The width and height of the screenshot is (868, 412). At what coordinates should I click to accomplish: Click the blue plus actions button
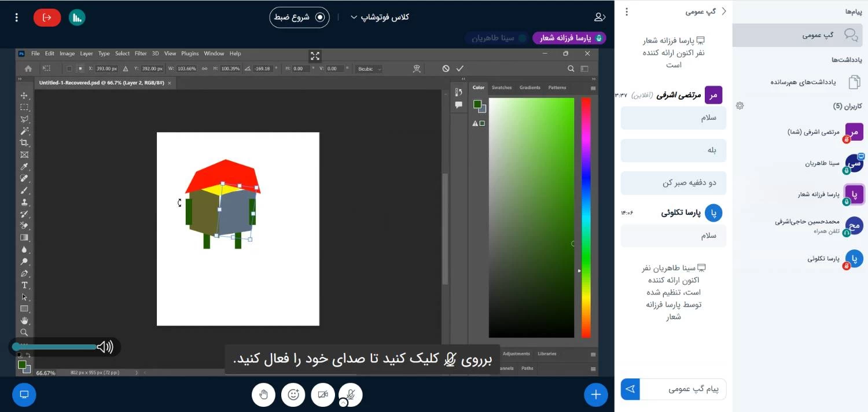(x=595, y=395)
